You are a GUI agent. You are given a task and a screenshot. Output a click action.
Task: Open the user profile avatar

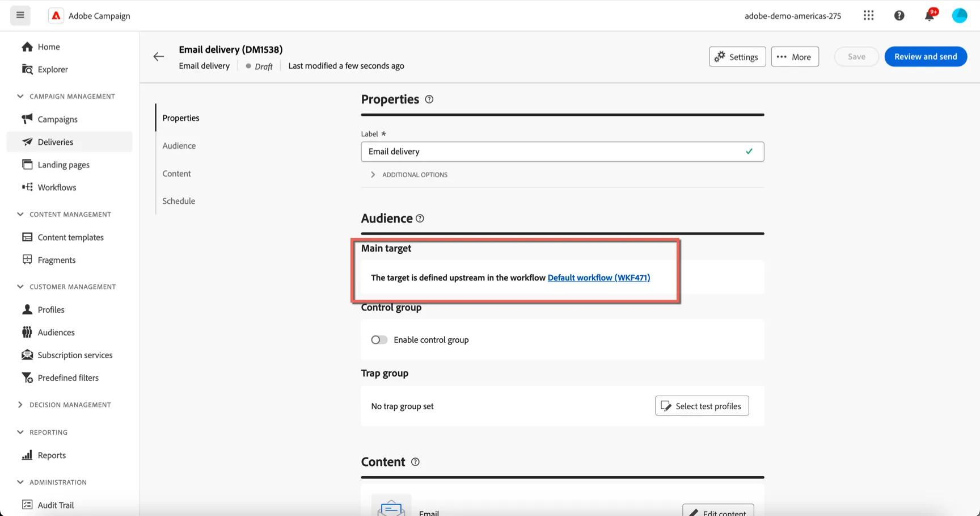click(960, 15)
